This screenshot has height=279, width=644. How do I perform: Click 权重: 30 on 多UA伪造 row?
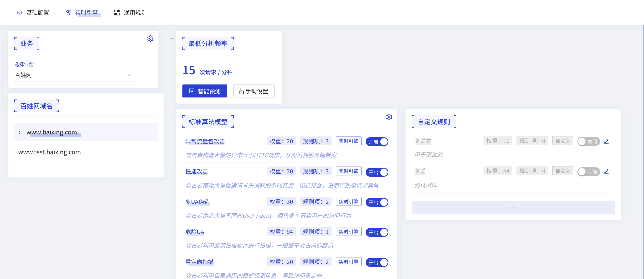click(x=281, y=202)
